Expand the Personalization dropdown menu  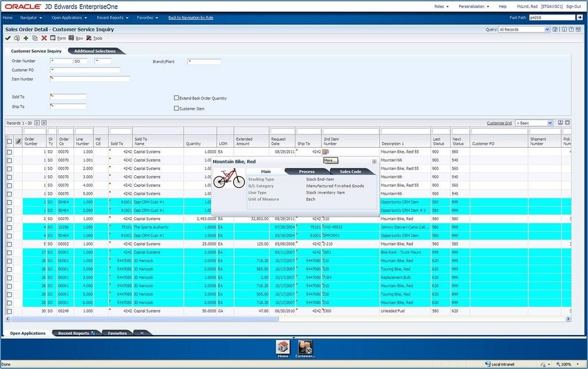tap(474, 6)
